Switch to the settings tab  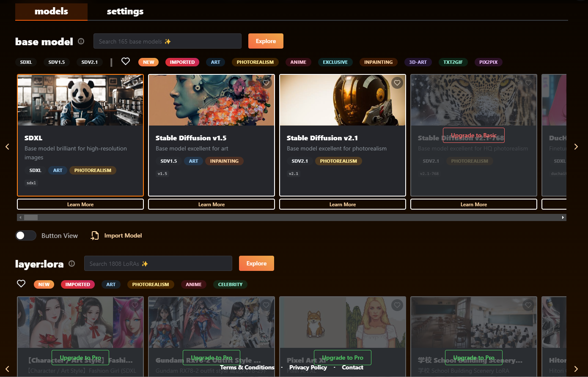pyautogui.click(x=125, y=11)
